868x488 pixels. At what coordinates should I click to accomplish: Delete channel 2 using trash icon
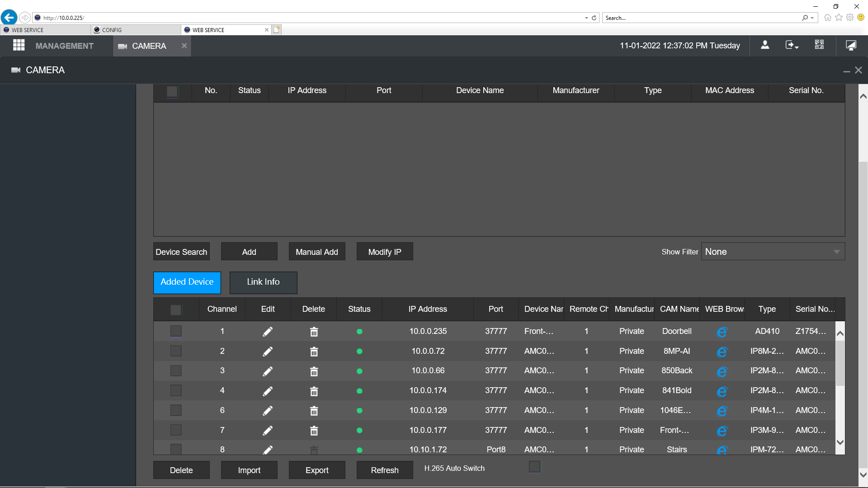tap(314, 352)
